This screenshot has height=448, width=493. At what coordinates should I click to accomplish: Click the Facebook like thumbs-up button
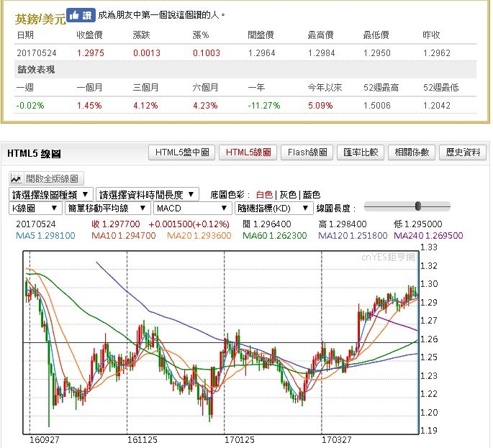point(81,15)
